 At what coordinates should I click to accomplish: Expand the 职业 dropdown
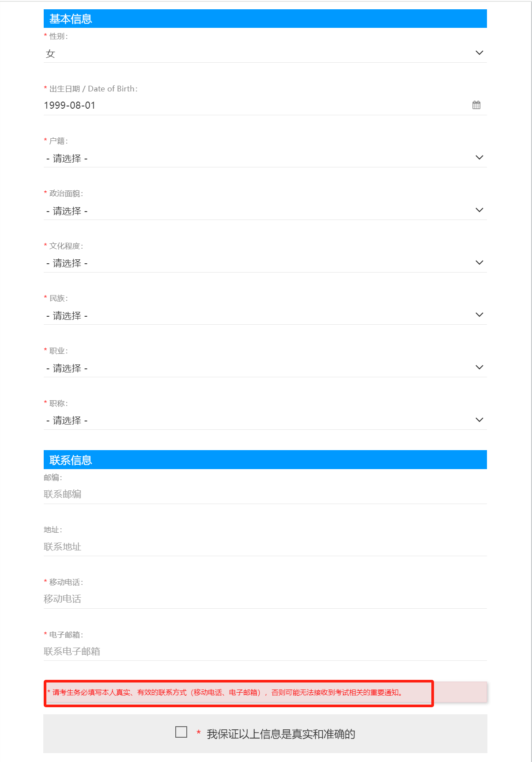pos(265,368)
